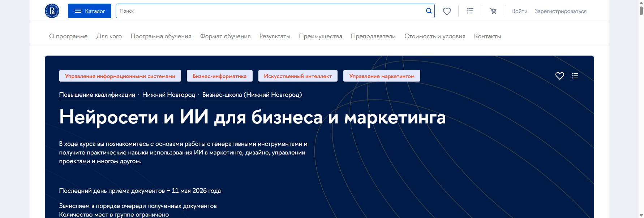
Task: Jump to Результаты section
Action: [x=275, y=36]
